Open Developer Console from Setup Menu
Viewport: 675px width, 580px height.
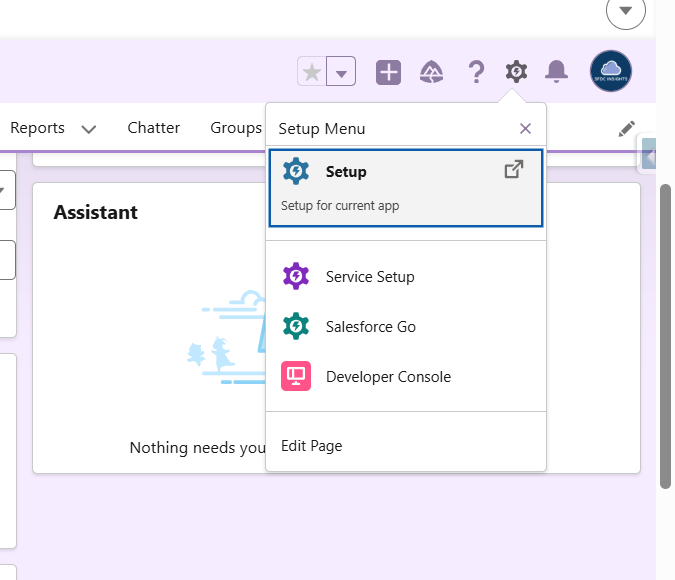pos(388,377)
